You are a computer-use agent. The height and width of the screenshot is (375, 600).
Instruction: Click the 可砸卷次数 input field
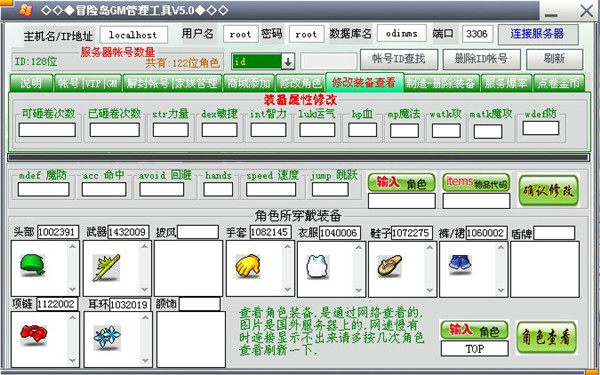coord(47,130)
